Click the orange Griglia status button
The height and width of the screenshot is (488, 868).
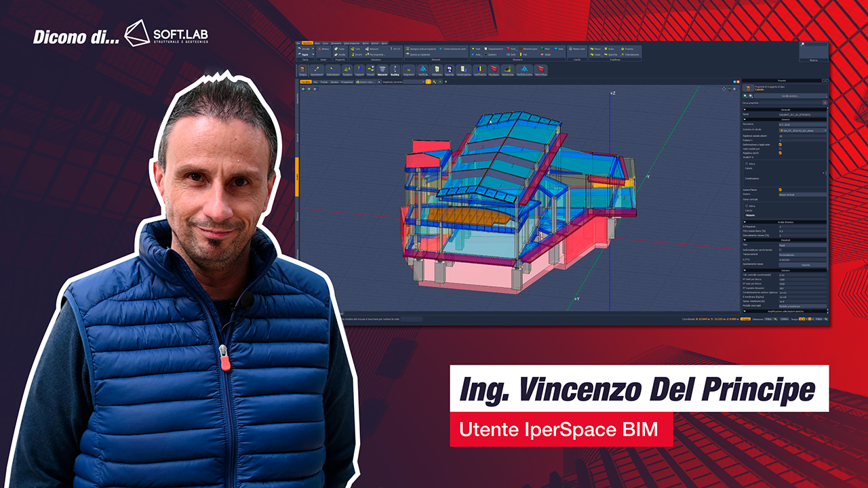tap(745, 319)
